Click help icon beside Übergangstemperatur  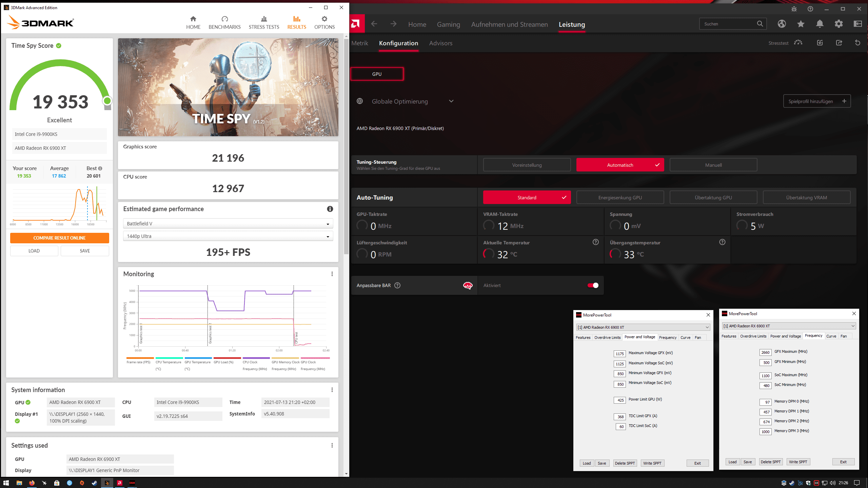[x=722, y=242]
